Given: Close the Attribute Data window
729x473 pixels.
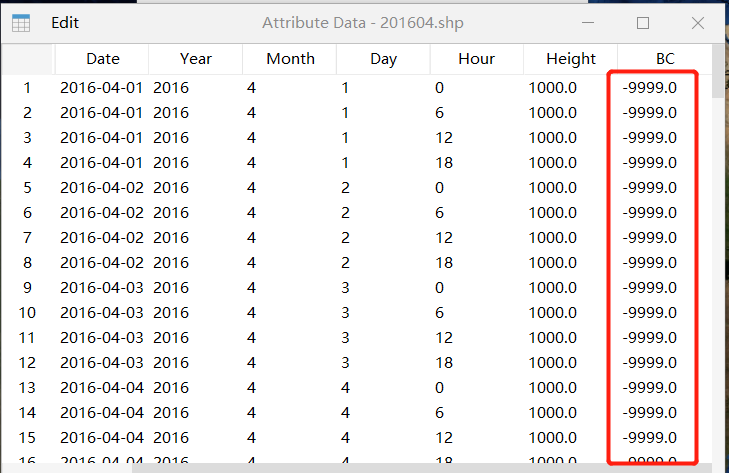Looking at the screenshot, I should [x=697, y=22].
